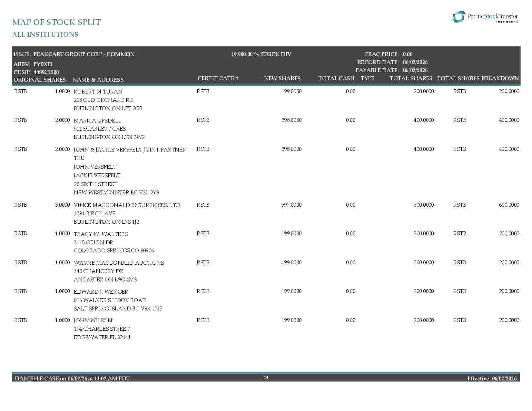Click new shares 398.0000 for Mark A Upsdell
The image size is (532, 411).
[x=291, y=120]
